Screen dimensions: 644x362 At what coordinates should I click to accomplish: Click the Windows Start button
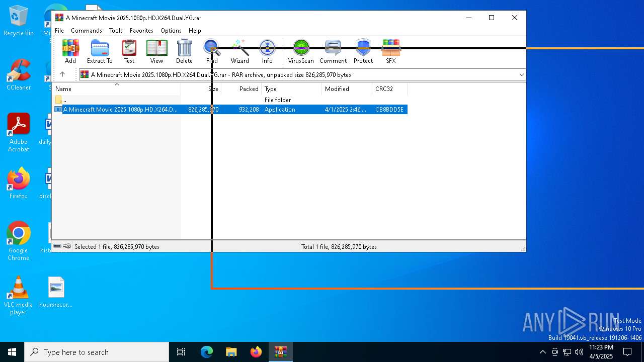coord(12,352)
